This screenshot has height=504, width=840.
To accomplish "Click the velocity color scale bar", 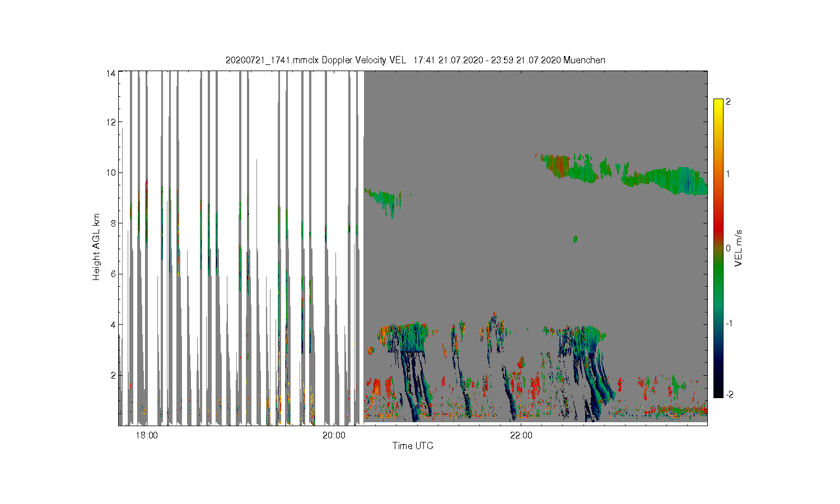I will click(718, 248).
